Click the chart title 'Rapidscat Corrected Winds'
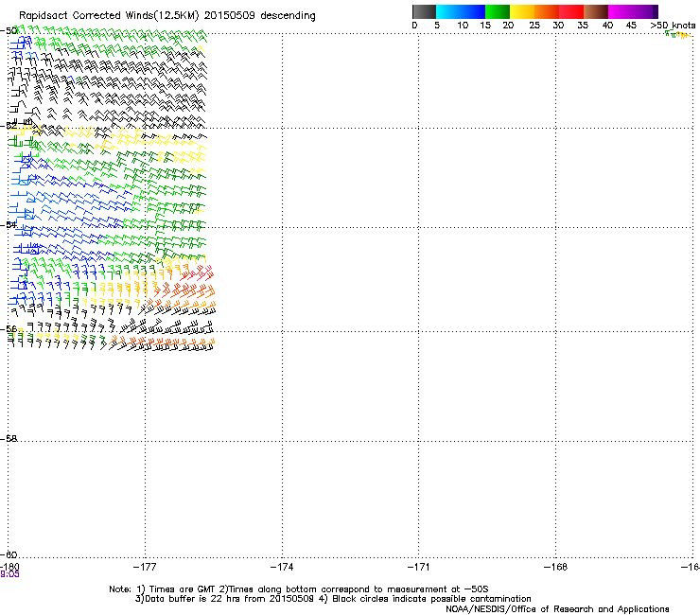This screenshot has height=615, width=700. (85, 16)
